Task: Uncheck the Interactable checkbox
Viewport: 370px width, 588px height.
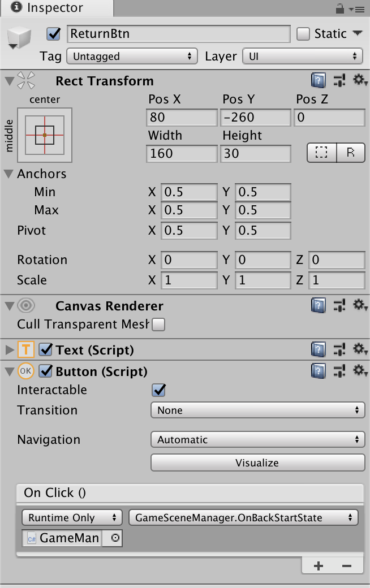Action: coord(159,390)
